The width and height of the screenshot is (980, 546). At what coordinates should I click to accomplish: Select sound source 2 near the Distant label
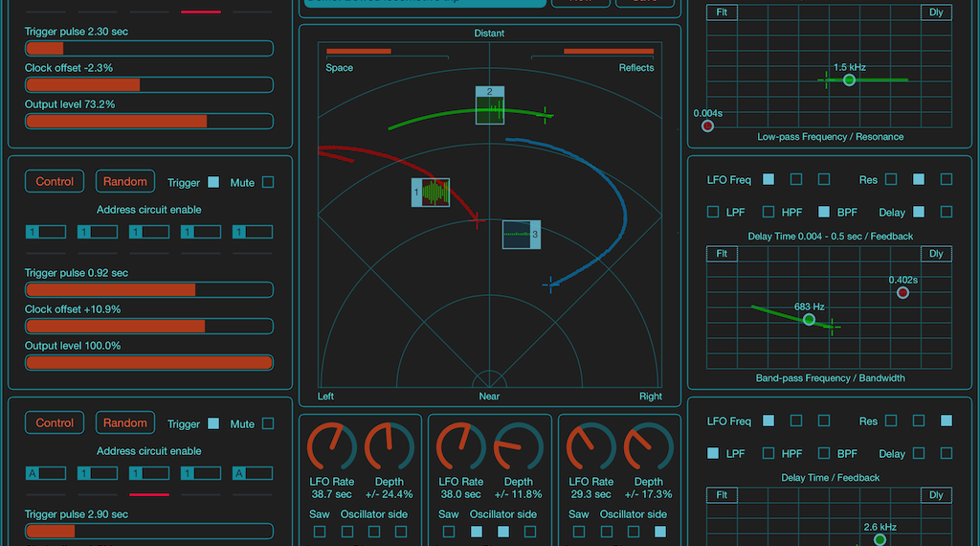coord(490,105)
